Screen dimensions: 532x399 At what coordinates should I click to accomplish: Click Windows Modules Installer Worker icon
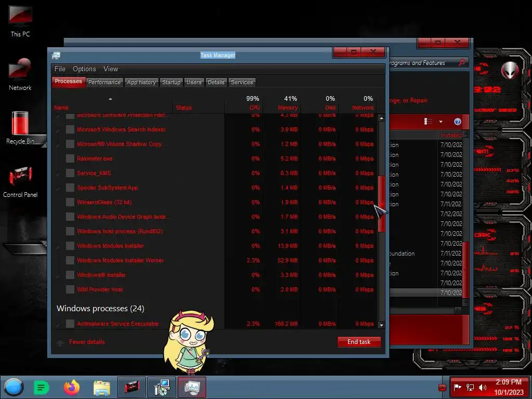tap(70, 260)
